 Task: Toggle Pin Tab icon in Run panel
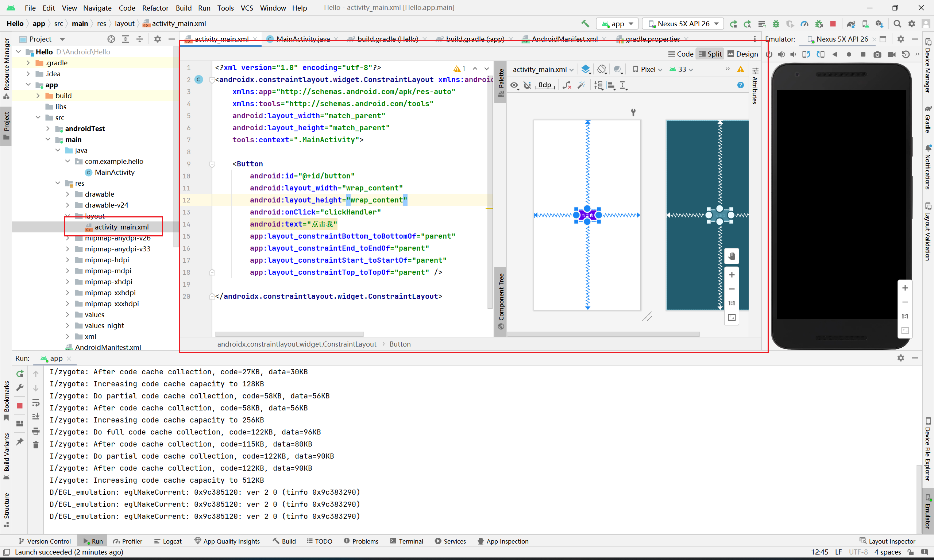coord(20,441)
